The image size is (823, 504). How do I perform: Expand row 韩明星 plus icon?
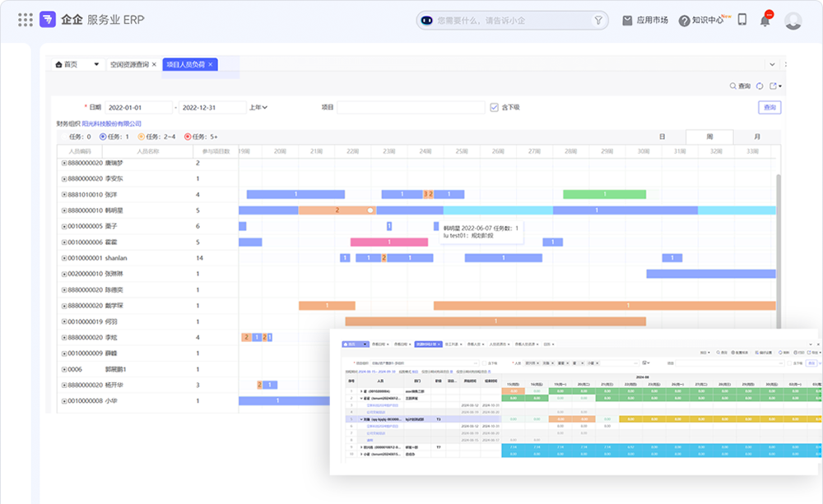(x=64, y=210)
